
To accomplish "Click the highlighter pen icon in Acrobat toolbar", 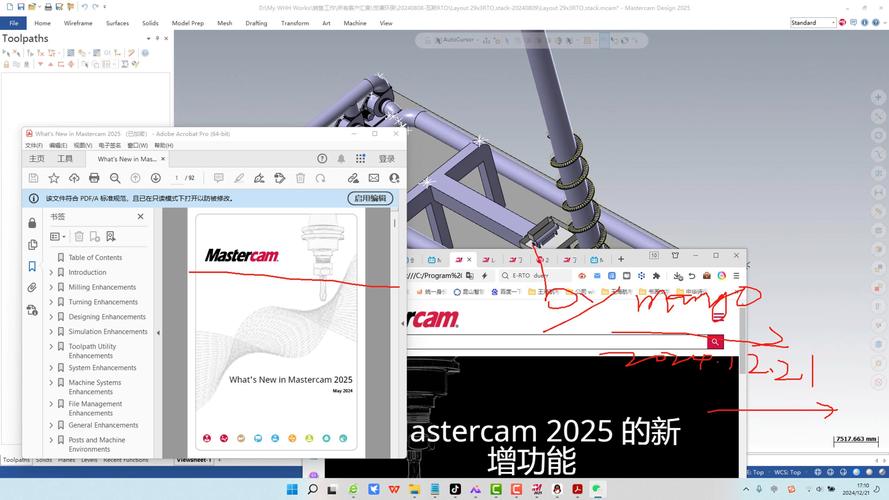I will point(239,178).
